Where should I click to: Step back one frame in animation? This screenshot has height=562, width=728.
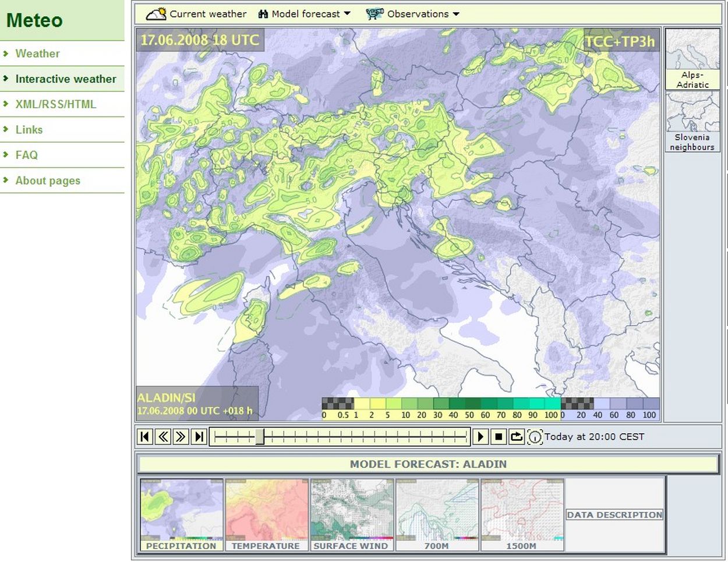click(x=164, y=436)
